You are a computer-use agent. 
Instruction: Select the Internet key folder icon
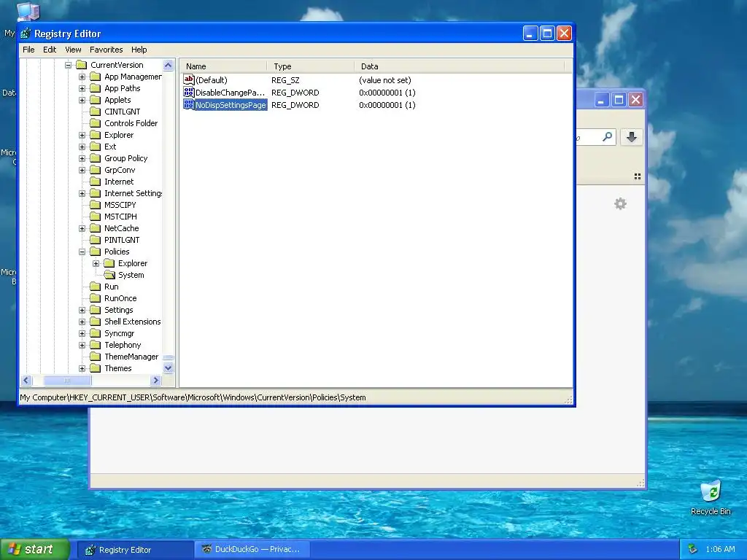pyautogui.click(x=96, y=182)
